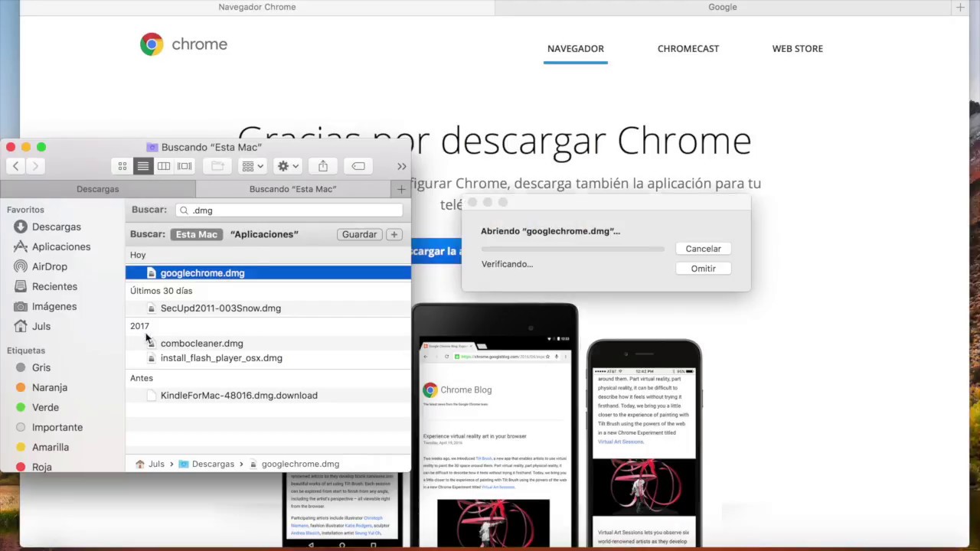Open Aplicaciones in the Finder sidebar
This screenshot has width=980, height=551.
coord(61,246)
